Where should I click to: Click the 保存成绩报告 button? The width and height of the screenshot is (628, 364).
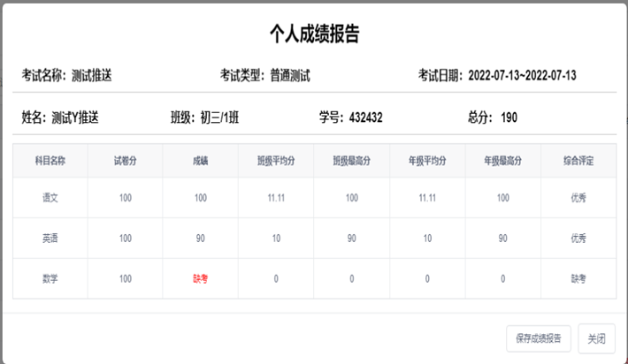tap(538, 337)
